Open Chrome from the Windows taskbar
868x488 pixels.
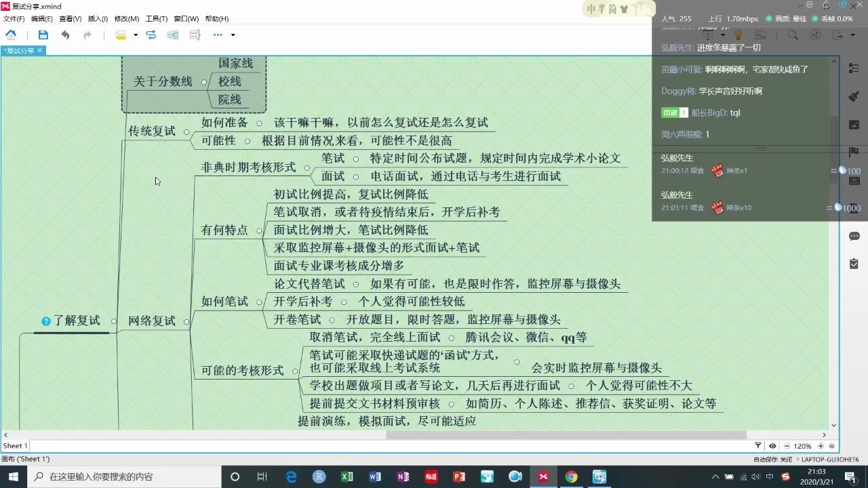pyautogui.click(x=571, y=476)
